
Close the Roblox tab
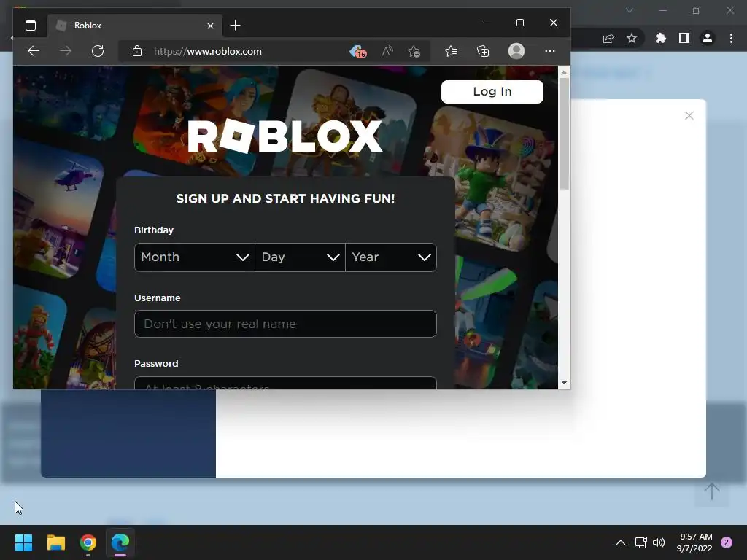coord(210,26)
